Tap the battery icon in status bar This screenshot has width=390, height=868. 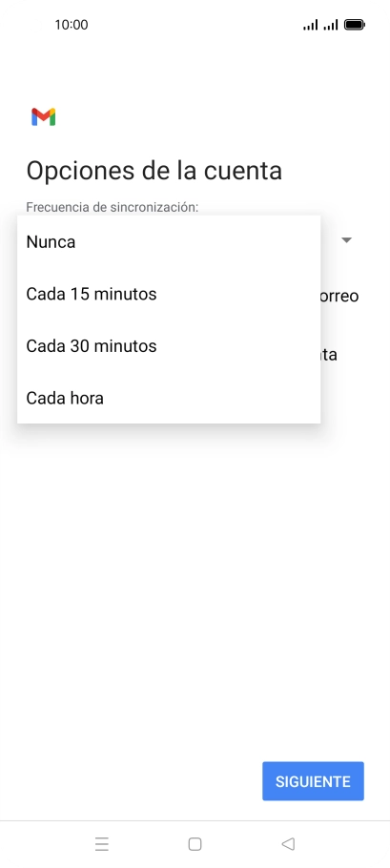[354, 25]
